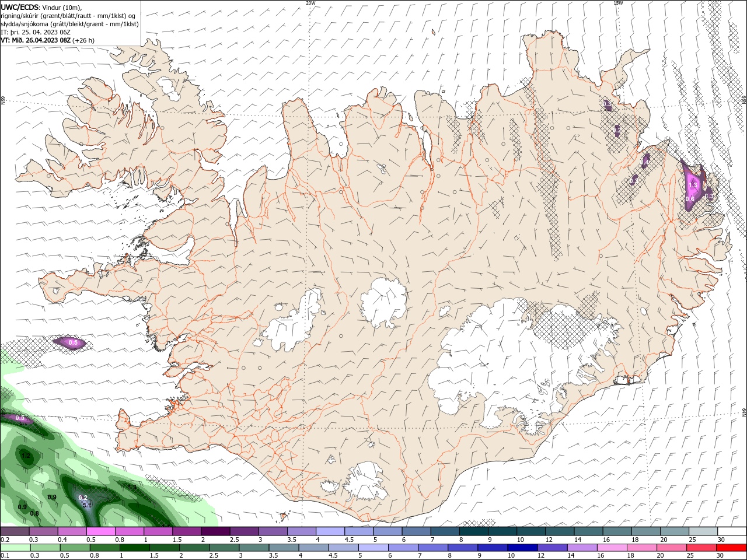Pick the bright red 30 swatch, lower scale
Viewport: 747px width, 560px height.
pos(731,548)
